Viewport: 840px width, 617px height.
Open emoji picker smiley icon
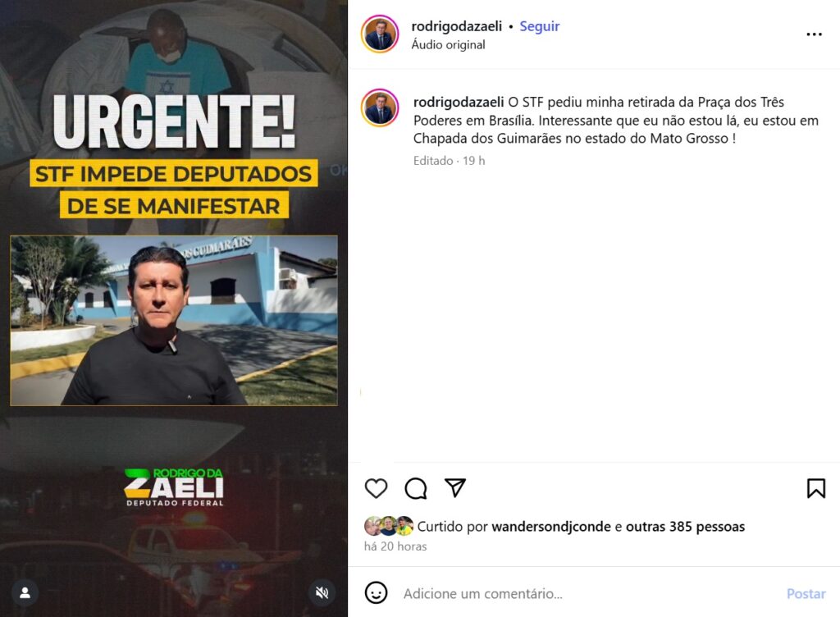coord(376,593)
